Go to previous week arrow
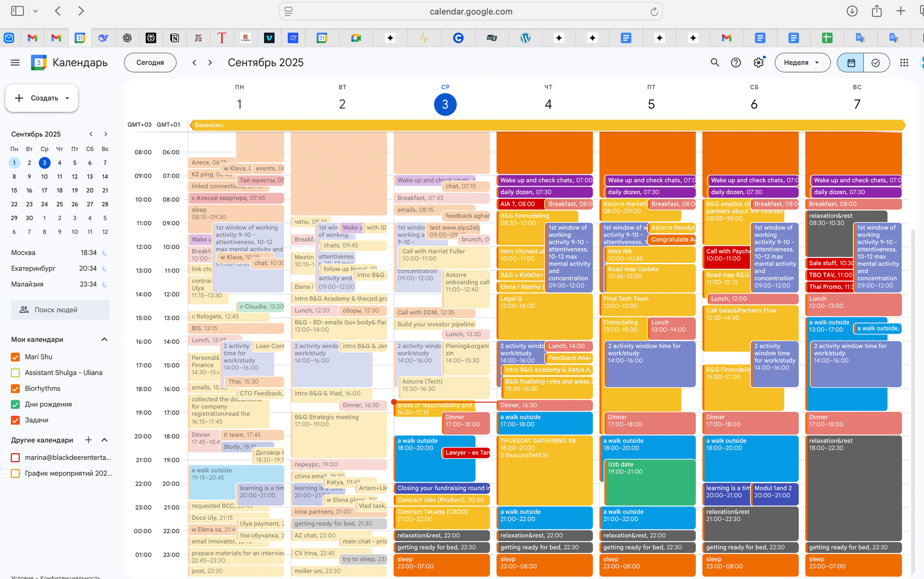The image size is (924, 579). coord(195,62)
